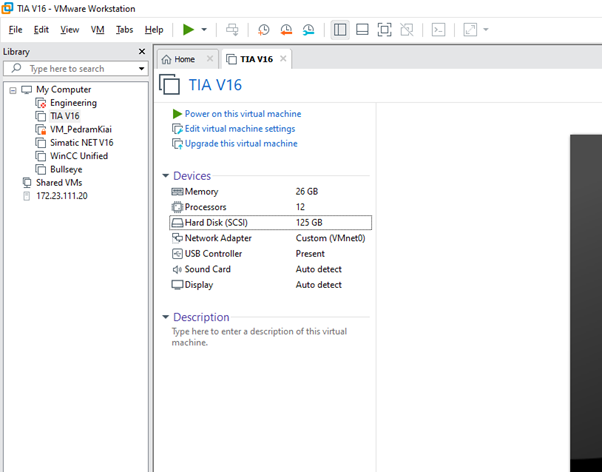Screen dimensions: 602x472
Task: Select the Simatic NET V16 machine
Action: 82,143
